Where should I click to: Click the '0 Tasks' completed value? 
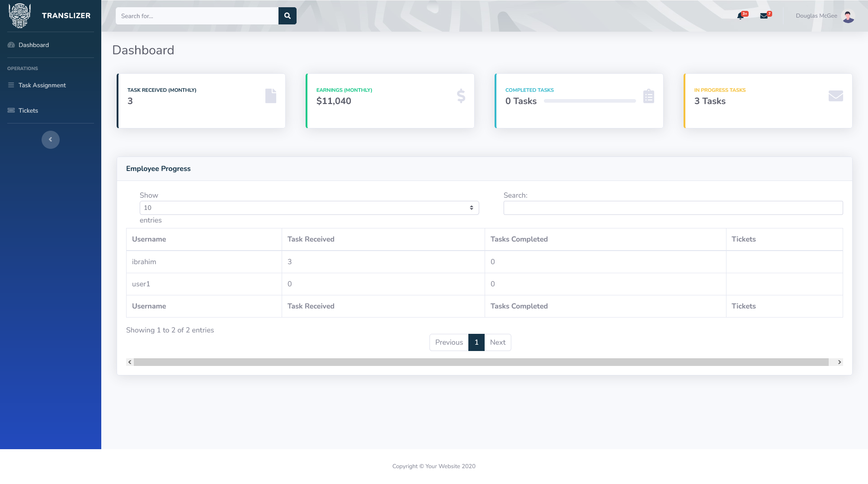pyautogui.click(x=521, y=101)
